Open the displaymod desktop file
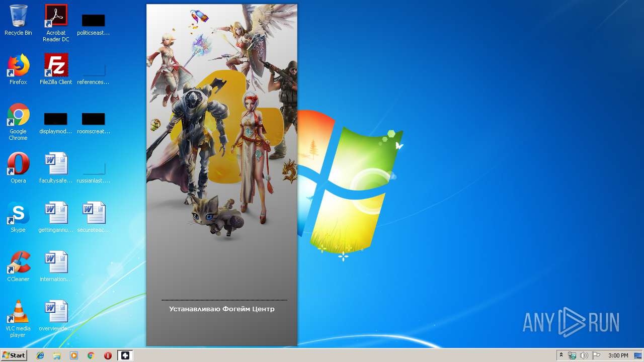This screenshot has height=362, width=644. click(56, 122)
